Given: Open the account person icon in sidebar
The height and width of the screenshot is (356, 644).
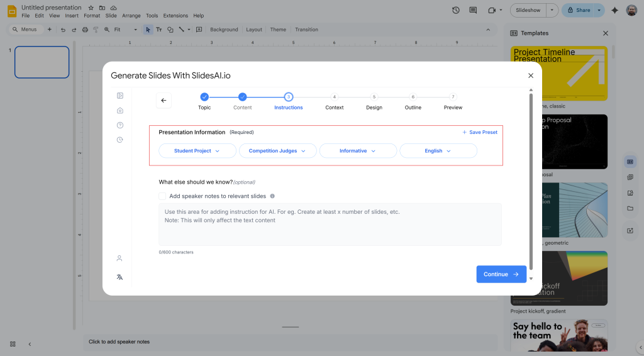Looking at the screenshot, I should 119,259.
